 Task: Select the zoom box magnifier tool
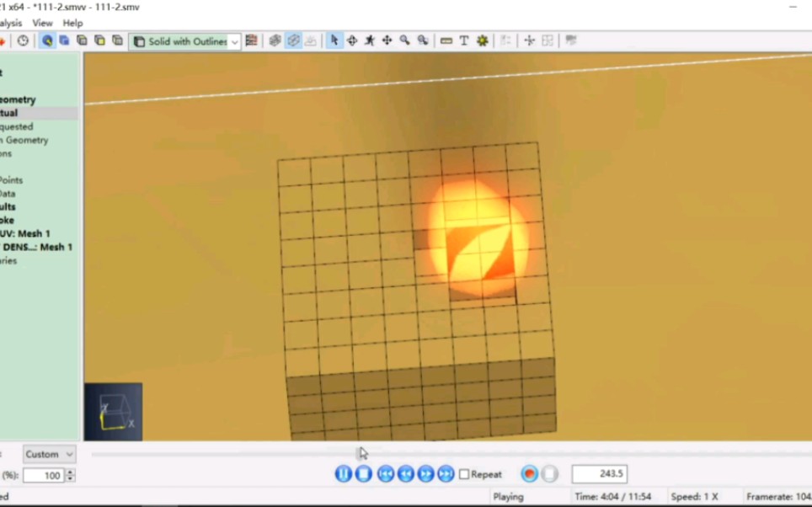coord(423,40)
